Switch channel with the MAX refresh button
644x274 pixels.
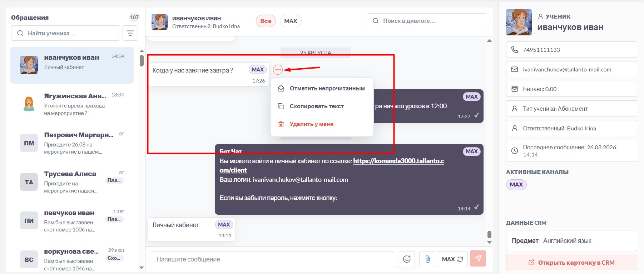tap(452, 259)
